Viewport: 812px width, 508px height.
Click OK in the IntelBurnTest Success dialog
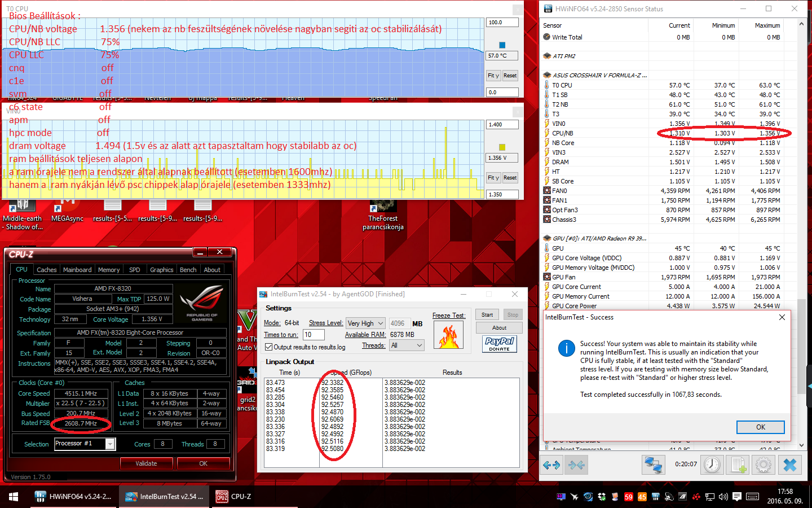coord(761,427)
